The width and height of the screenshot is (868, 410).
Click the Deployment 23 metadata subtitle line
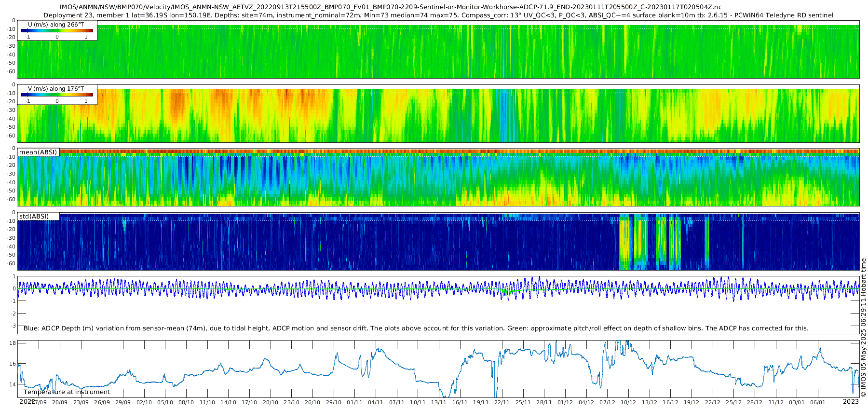438,15
